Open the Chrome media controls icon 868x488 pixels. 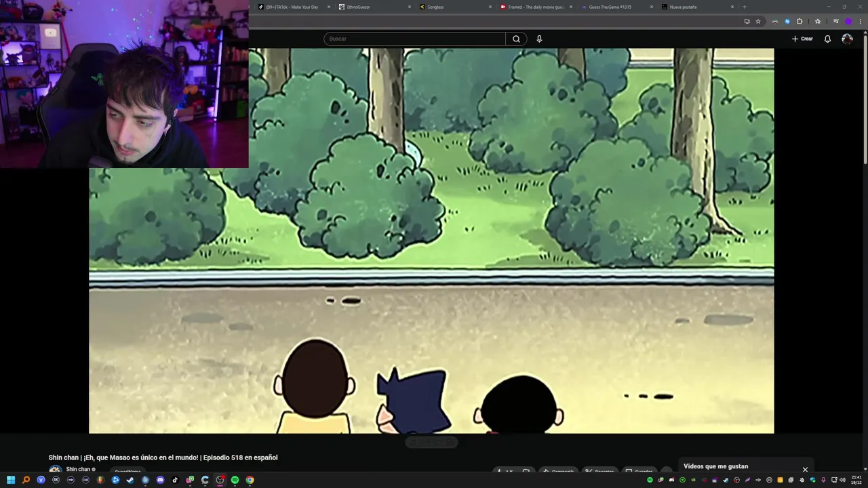[836, 21]
